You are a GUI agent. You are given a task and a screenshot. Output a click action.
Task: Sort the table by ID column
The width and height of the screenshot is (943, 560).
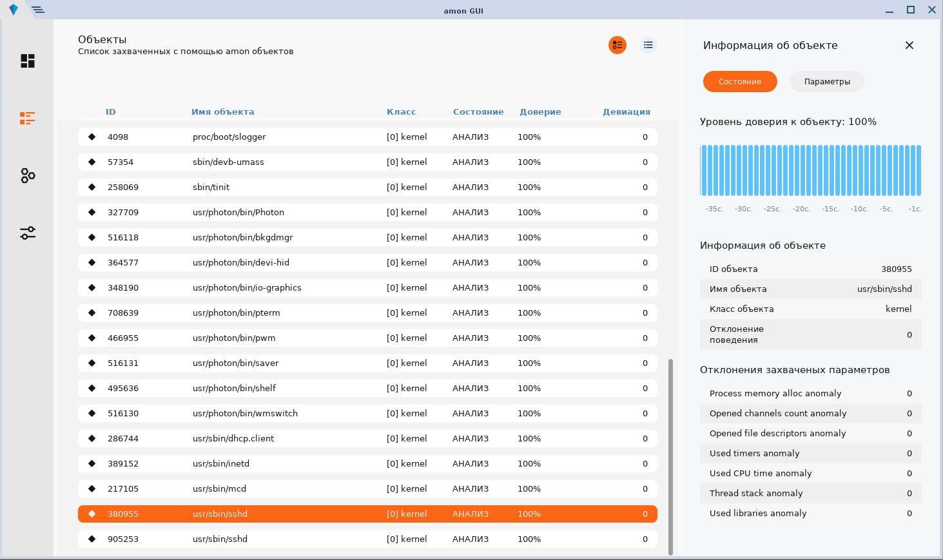click(111, 112)
